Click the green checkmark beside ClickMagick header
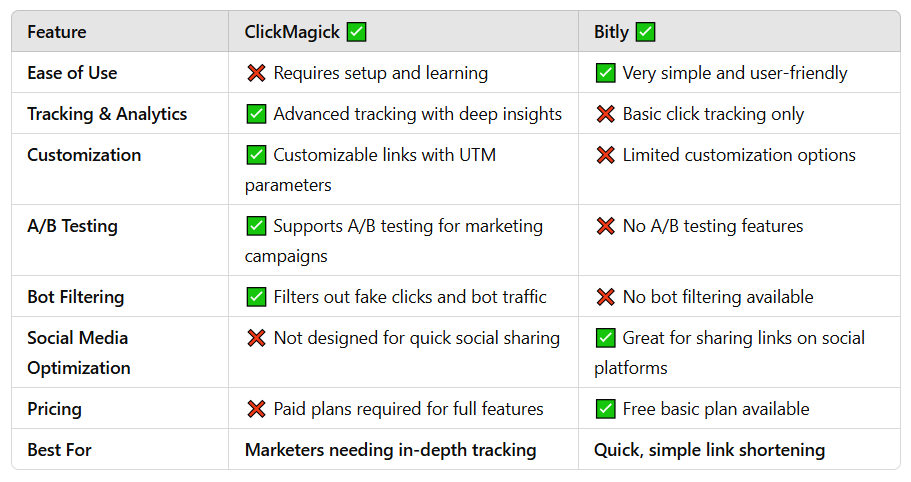Screen dimensions: 911x482 356,31
